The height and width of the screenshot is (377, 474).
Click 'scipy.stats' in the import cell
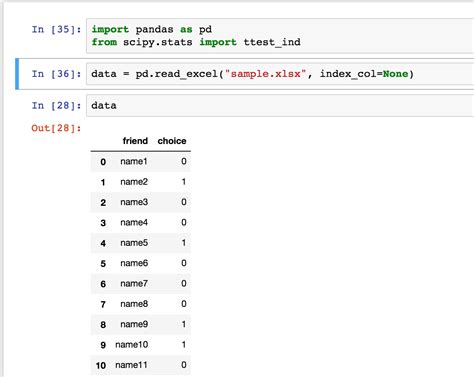[x=158, y=42]
